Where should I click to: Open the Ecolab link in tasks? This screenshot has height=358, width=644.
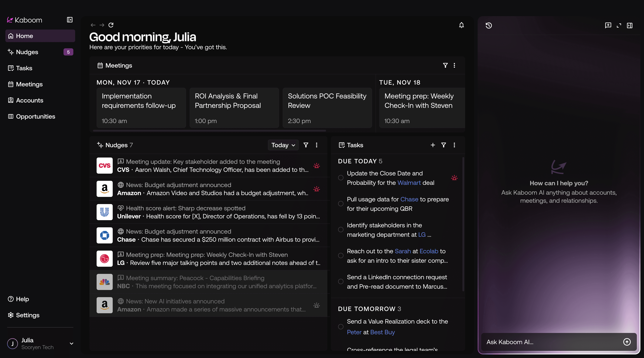pos(429,251)
